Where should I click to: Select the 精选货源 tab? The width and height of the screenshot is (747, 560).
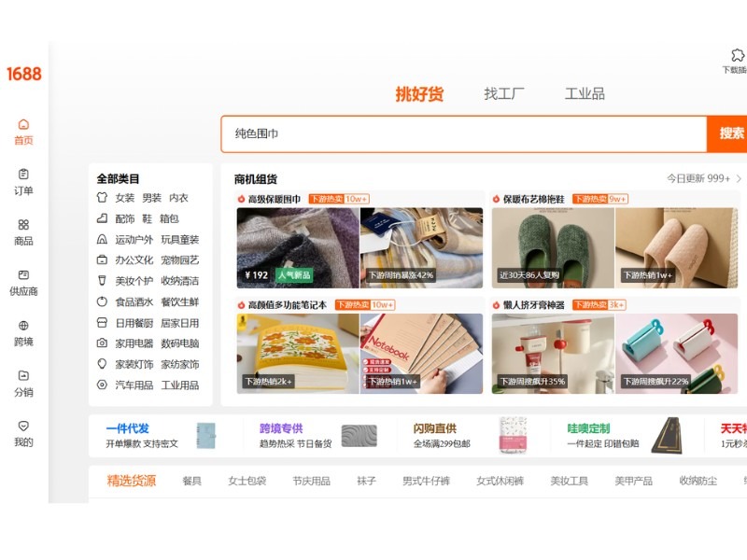[132, 481]
